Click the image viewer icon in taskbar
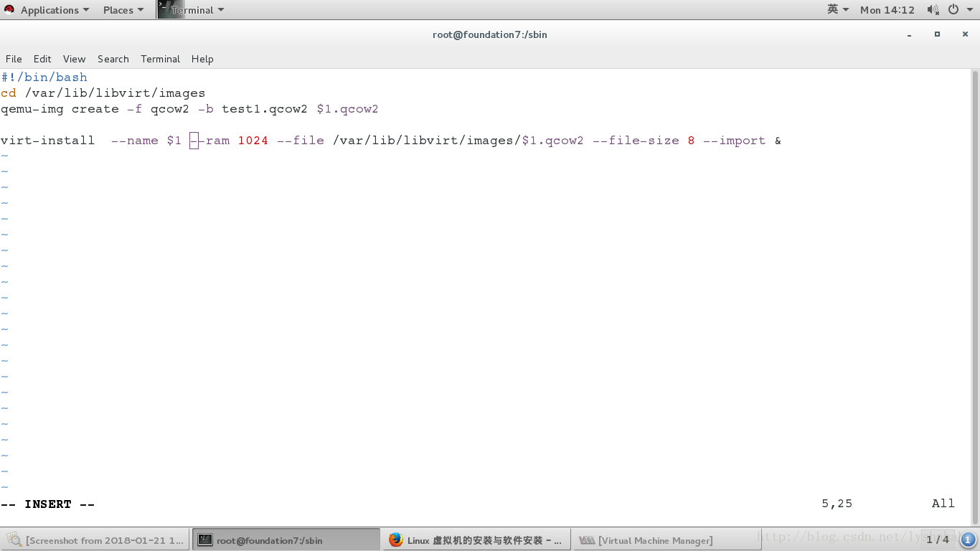The image size is (980, 551). (x=14, y=540)
